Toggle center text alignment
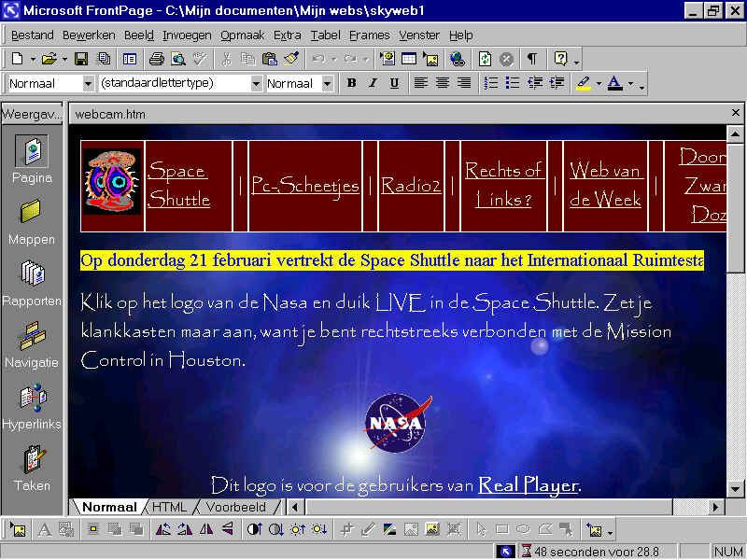The height and width of the screenshot is (560, 747). (442, 83)
